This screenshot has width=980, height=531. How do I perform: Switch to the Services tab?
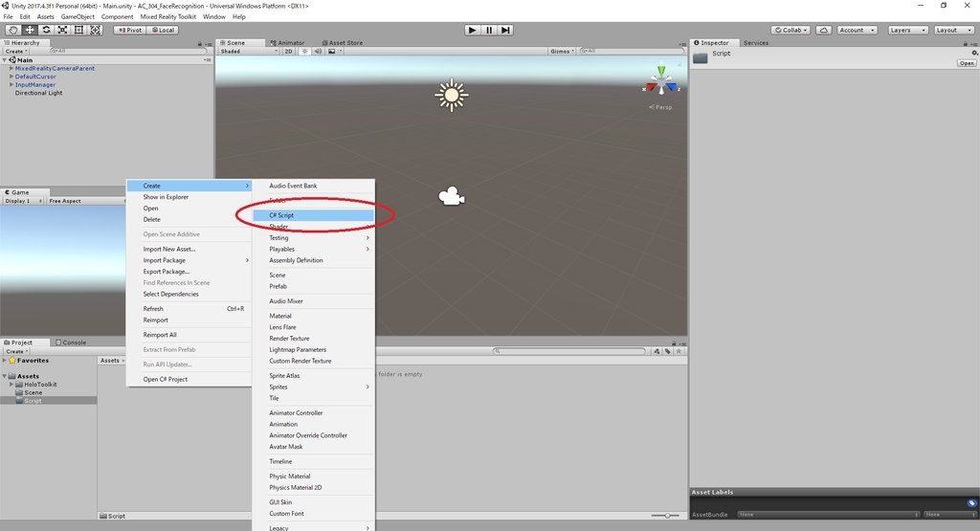click(x=756, y=43)
